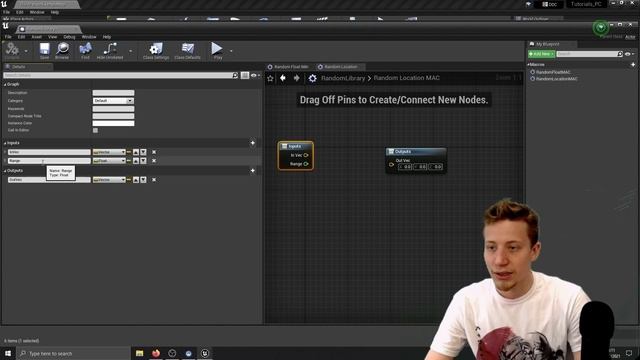Open Class Settings from the toolbar
This screenshot has width=640, height=360.
point(156,51)
